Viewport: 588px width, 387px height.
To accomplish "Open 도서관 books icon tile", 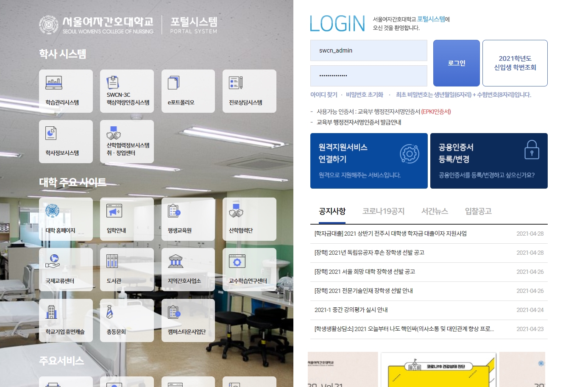I will (127, 270).
